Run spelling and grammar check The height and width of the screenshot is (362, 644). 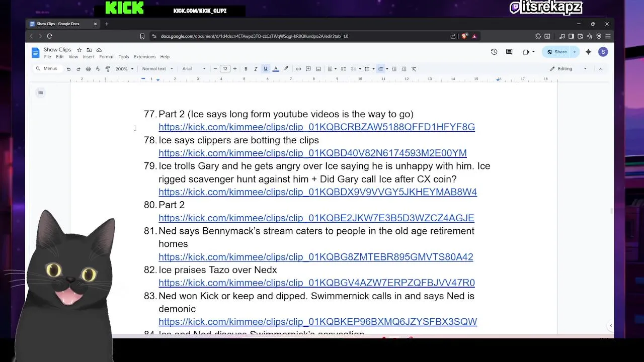point(98,69)
